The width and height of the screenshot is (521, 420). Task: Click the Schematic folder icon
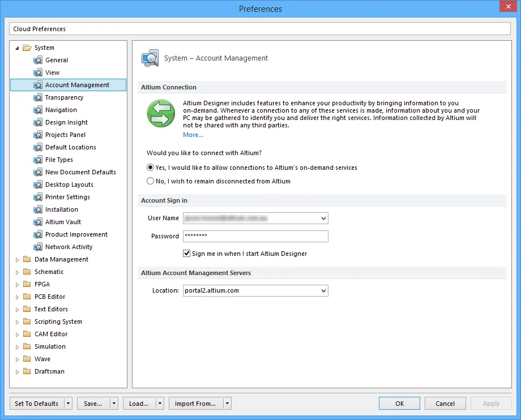pyautogui.click(x=27, y=272)
